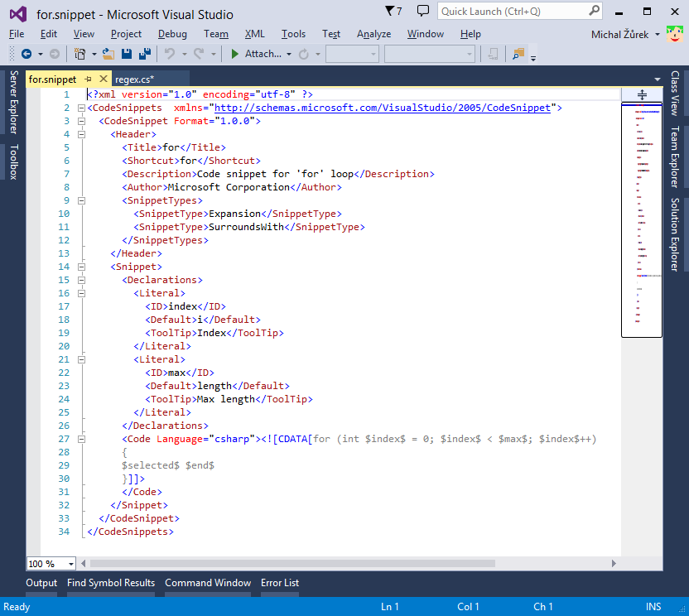
Task: Collapse the SnippetTypes node on line 9
Action: click(81, 200)
